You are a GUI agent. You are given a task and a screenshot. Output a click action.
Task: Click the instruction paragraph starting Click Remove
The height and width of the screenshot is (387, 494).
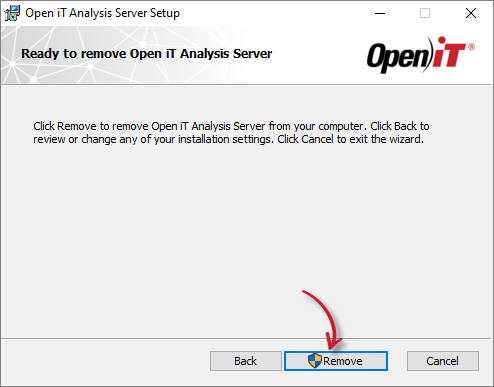point(231,133)
